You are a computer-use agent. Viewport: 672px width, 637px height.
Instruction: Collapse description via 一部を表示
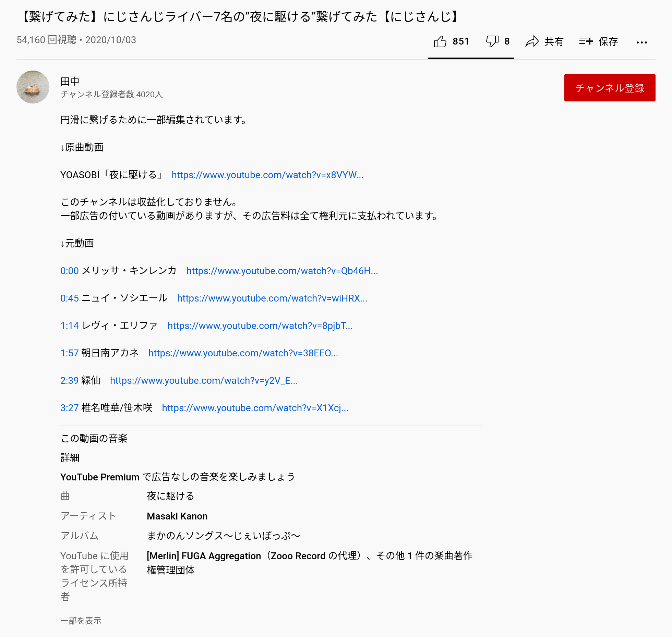click(81, 621)
